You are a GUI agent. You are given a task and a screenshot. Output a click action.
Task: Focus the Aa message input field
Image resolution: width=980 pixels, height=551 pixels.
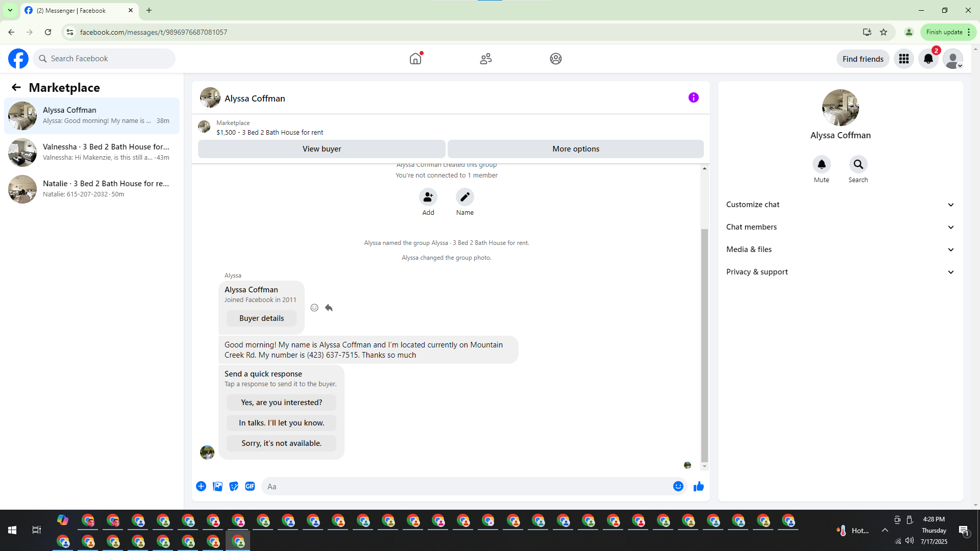coord(467,486)
